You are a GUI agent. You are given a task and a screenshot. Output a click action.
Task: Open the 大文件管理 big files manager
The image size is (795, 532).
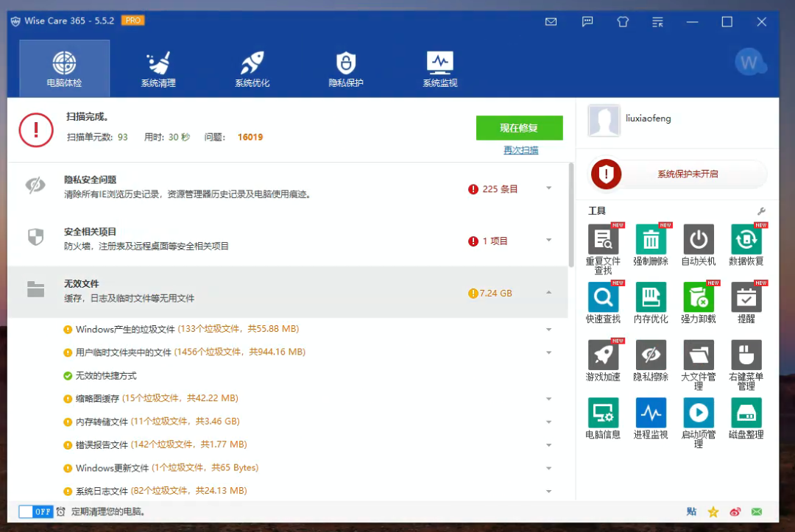pyautogui.click(x=698, y=365)
